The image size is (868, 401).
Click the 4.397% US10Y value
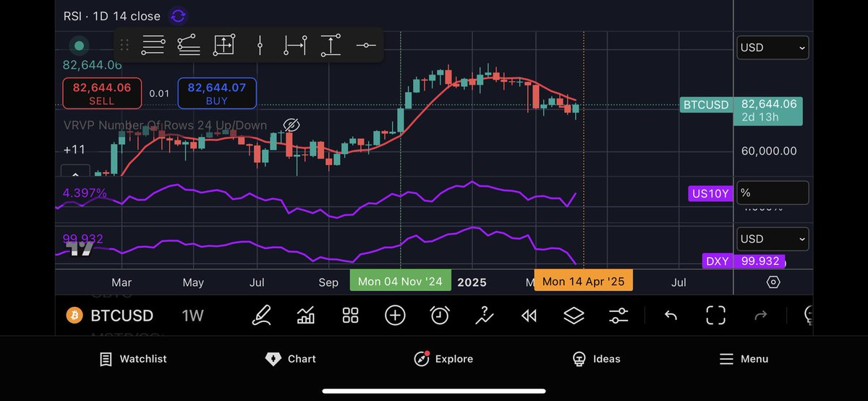85,193
